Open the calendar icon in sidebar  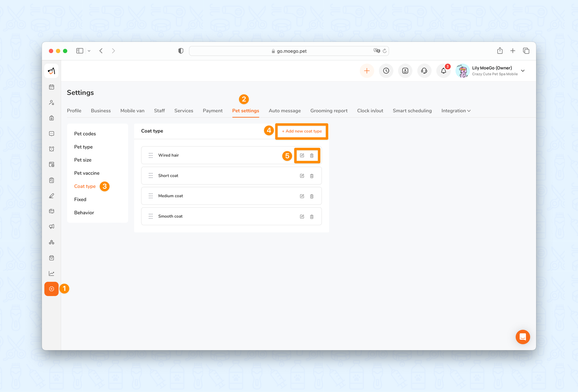pyautogui.click(x=51, y=87)
